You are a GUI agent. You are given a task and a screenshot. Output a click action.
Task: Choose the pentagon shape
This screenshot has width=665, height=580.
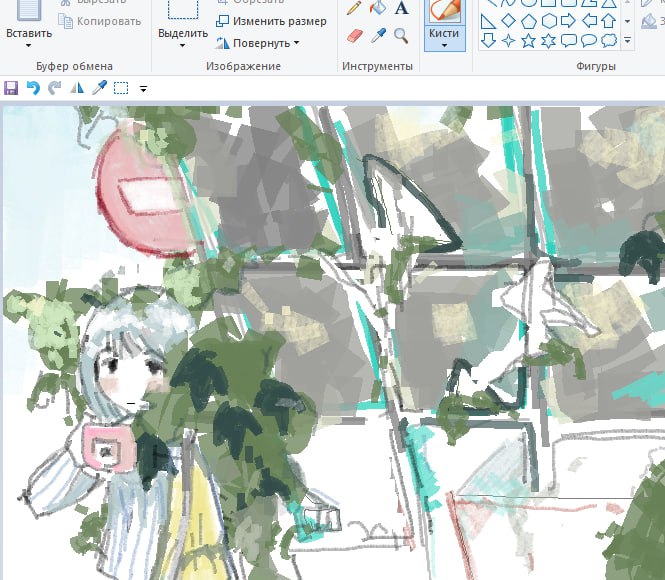point(528,21)
